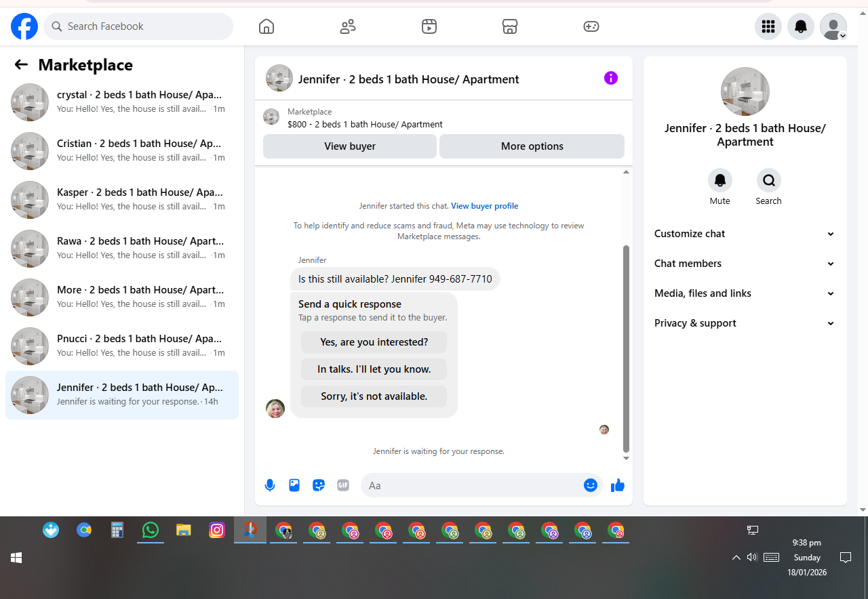The height and width of the screenshot is (599, 868).
Task: Open File Explorer from the taskbar
Action: click(184, 530)
